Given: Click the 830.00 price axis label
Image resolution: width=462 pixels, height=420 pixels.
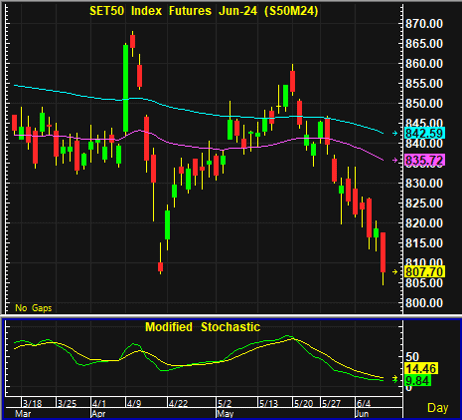Looking at the screenshot, I should pyautogui.click(x=424, y=183).
